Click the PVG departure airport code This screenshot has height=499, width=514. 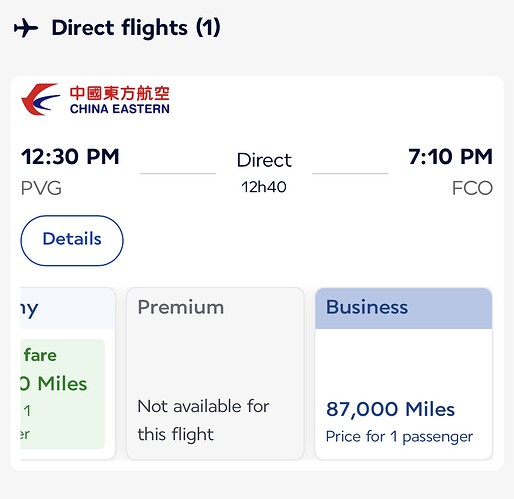(x=41, y=188)
